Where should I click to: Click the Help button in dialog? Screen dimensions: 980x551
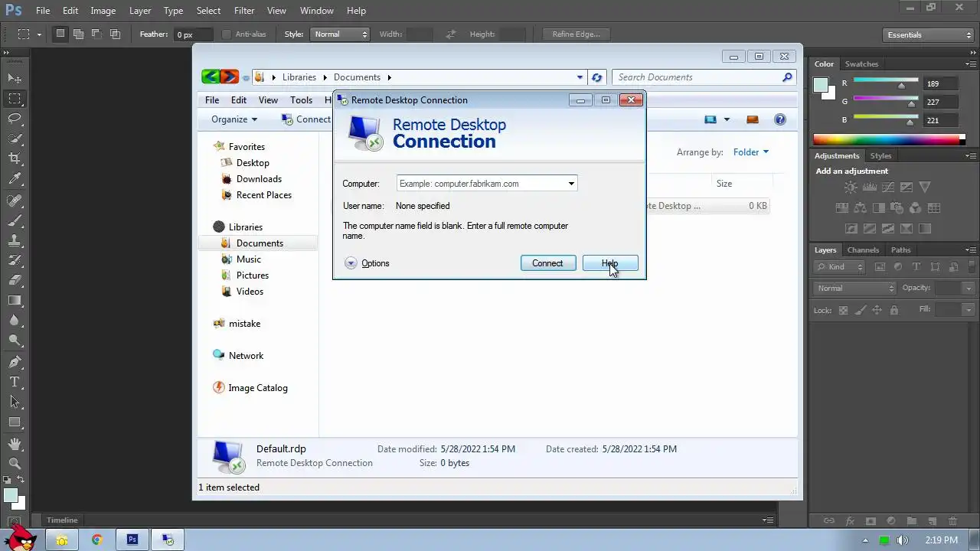(x=610, y=263)
